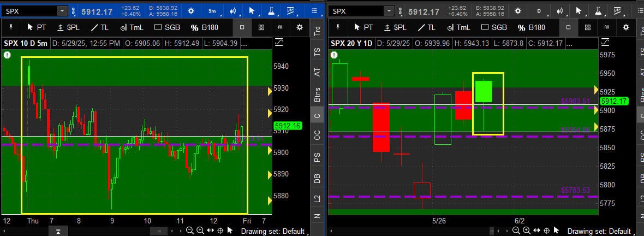
Task: Open the Studies flask icon on left chart
Action: coord(271,11)
